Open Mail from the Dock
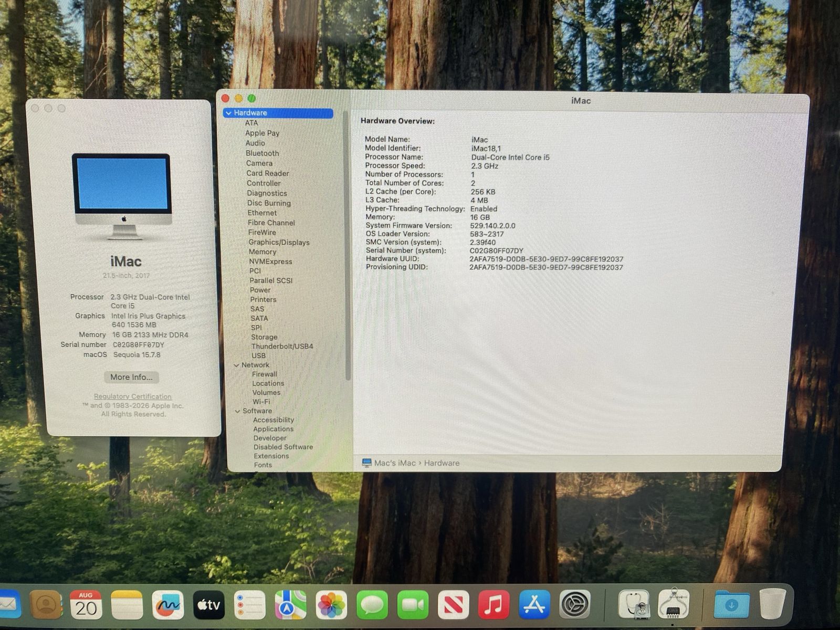Viewport: 840px width, 630px height. click(9, 605)
